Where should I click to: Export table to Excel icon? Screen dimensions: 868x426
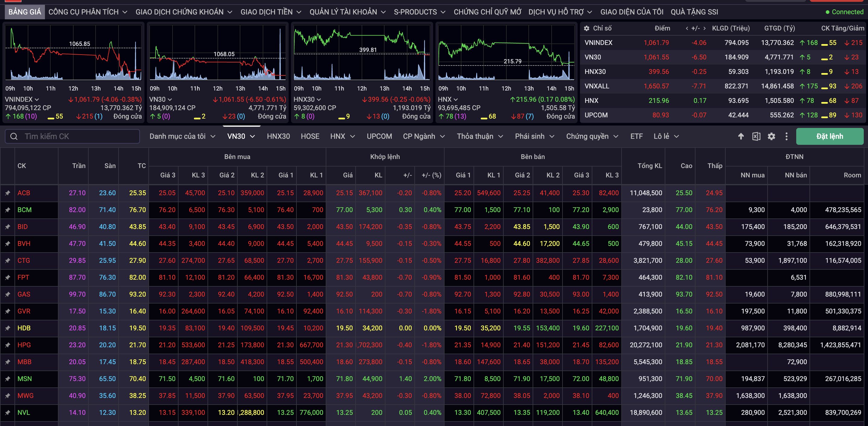click(x=756, y=136)
